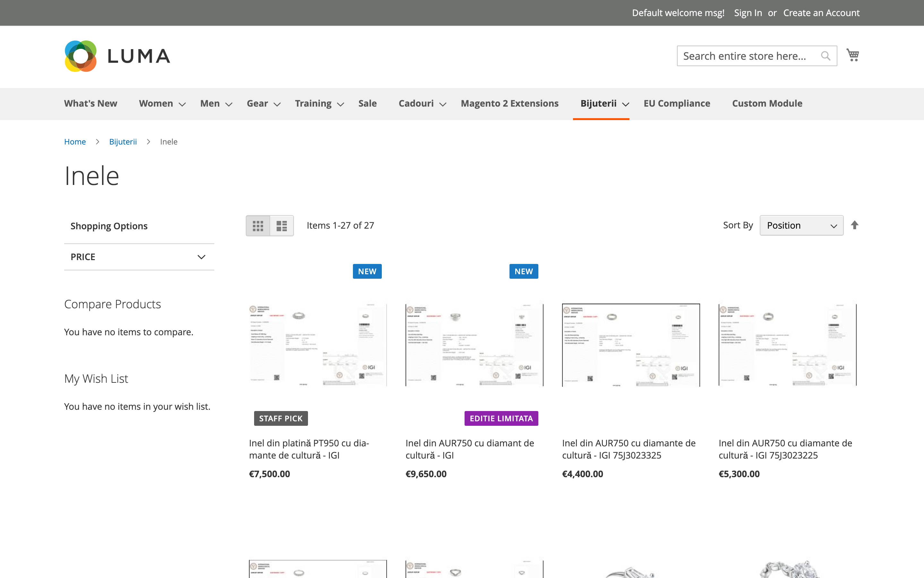
Task: Expand the Bijuterii menu chevron
Action: 626,104
